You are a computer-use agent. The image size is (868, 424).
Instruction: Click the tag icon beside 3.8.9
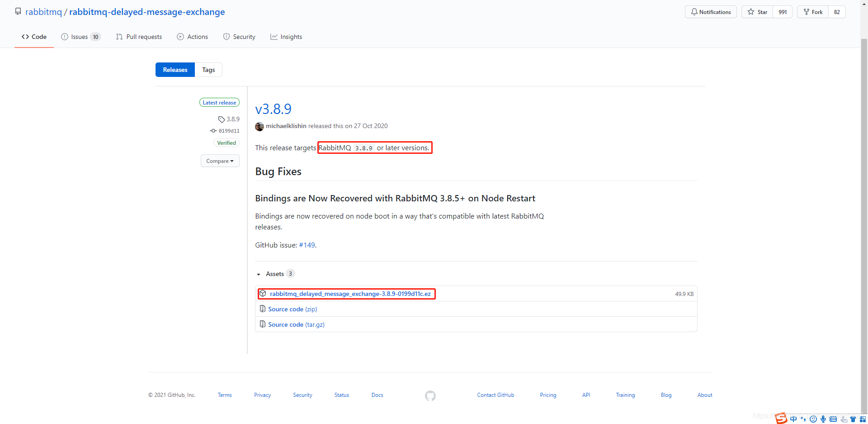222,119
